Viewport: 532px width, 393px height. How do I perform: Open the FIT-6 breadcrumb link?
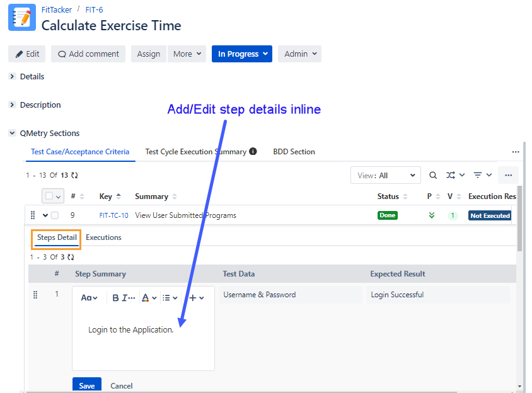(94, 10)
